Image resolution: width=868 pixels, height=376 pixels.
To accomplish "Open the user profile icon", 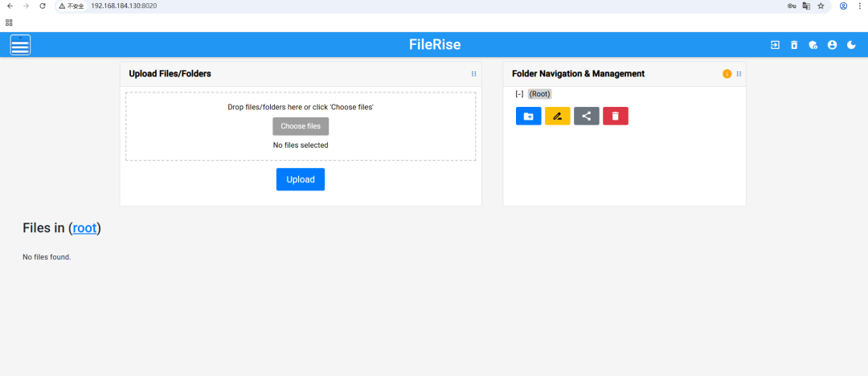I will (833, 45).
